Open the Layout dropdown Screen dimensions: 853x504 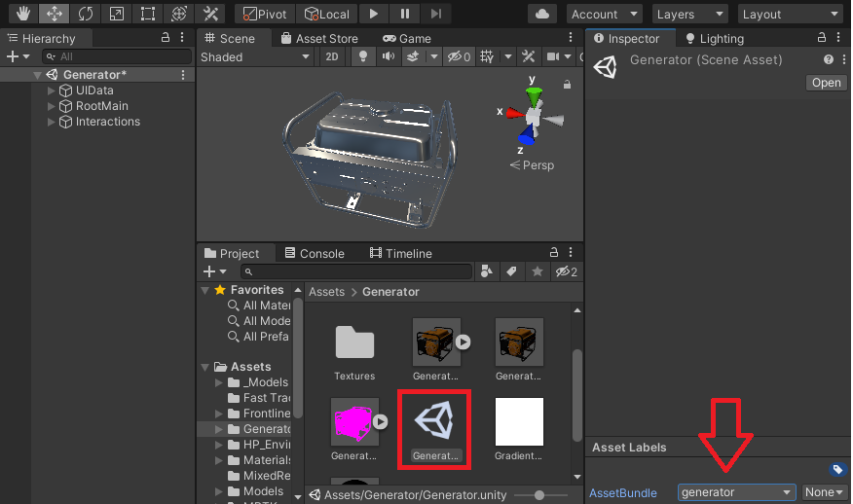point(791,15)
